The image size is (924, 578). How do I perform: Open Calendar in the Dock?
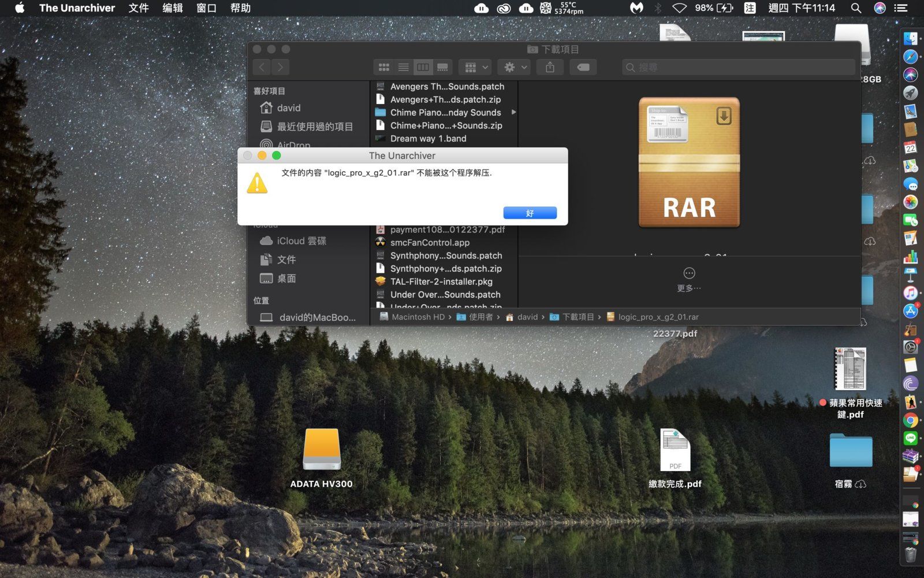[x=911, y=147]
